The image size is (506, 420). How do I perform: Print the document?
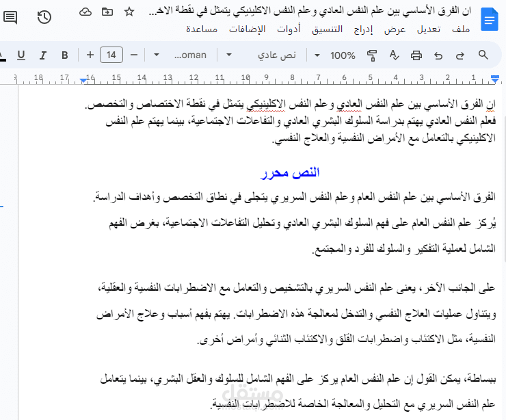pos(416,55)
